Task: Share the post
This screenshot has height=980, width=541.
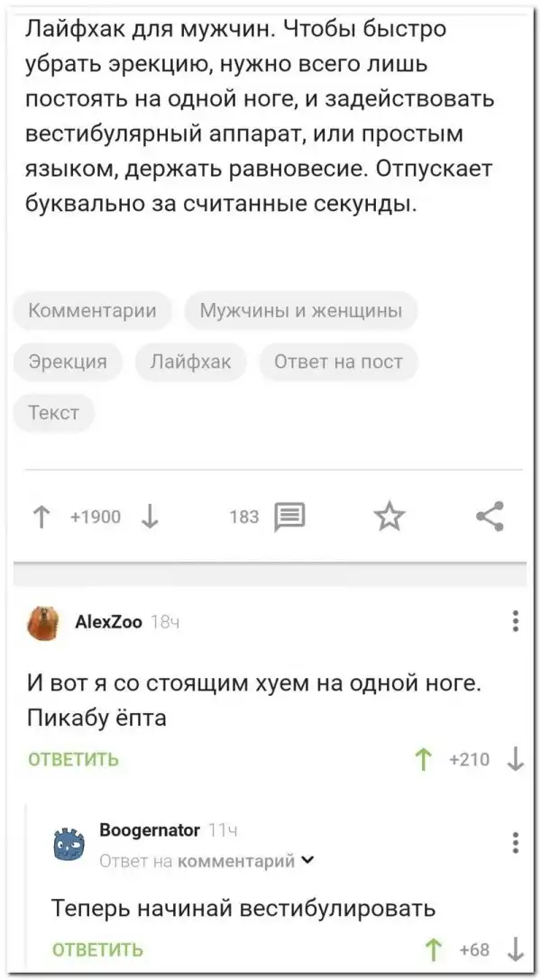Action: pyautogui.click(x=490, y=517)
